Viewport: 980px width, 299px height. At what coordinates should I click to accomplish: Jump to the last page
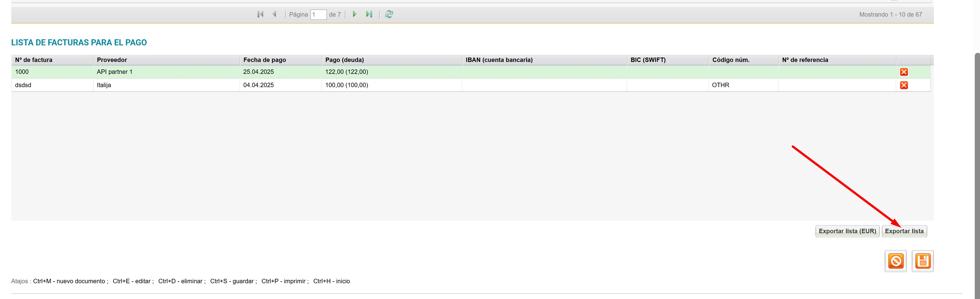coord(369,14)
